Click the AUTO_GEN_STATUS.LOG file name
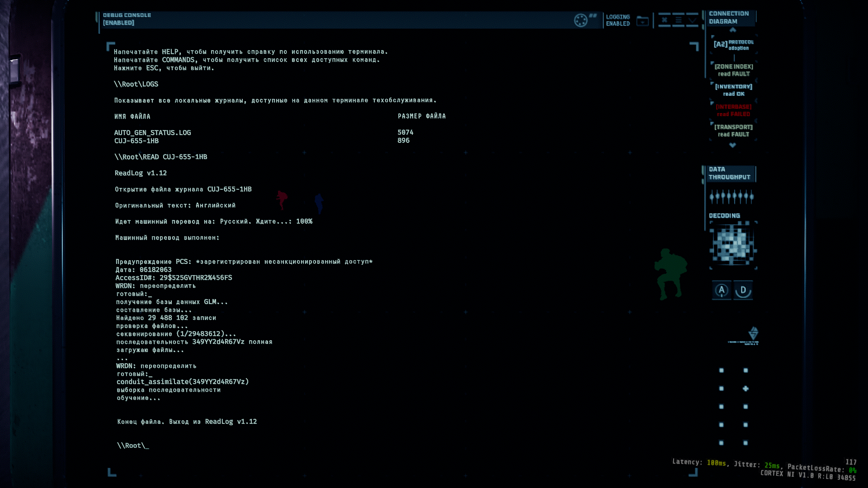Viewport: 868px width, 488px height. (x=152, y=133)
